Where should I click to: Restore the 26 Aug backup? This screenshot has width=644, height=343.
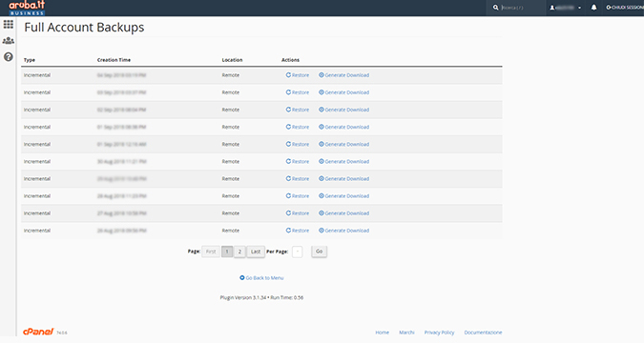[298, 231]
